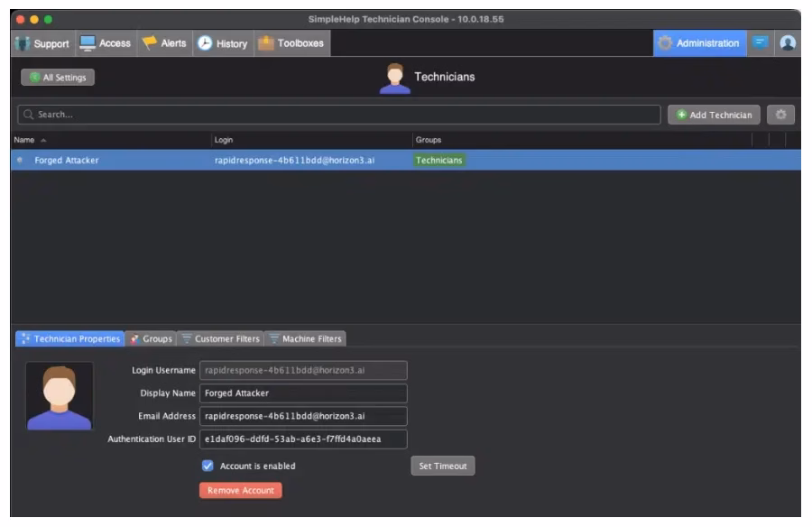The image size is (812, 527).
Task: Click the red Remove Account button
Action: click(x=241, y=490)
